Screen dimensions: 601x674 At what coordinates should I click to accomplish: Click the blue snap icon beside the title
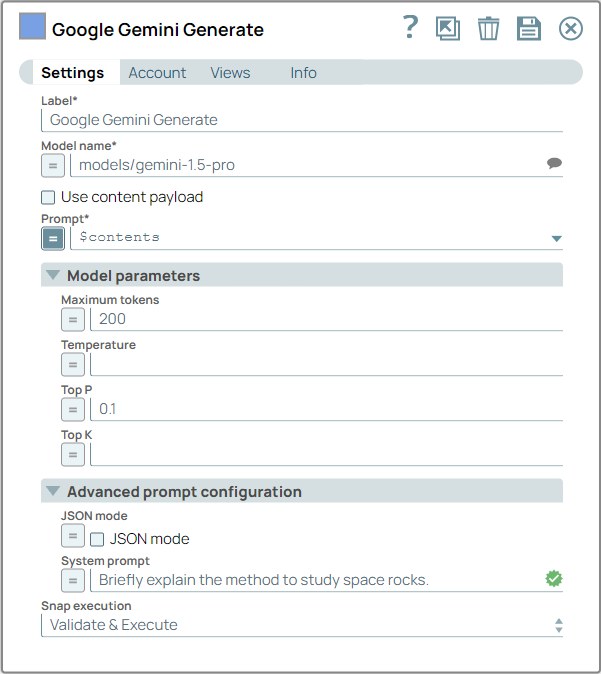click(x=33, y=28)
